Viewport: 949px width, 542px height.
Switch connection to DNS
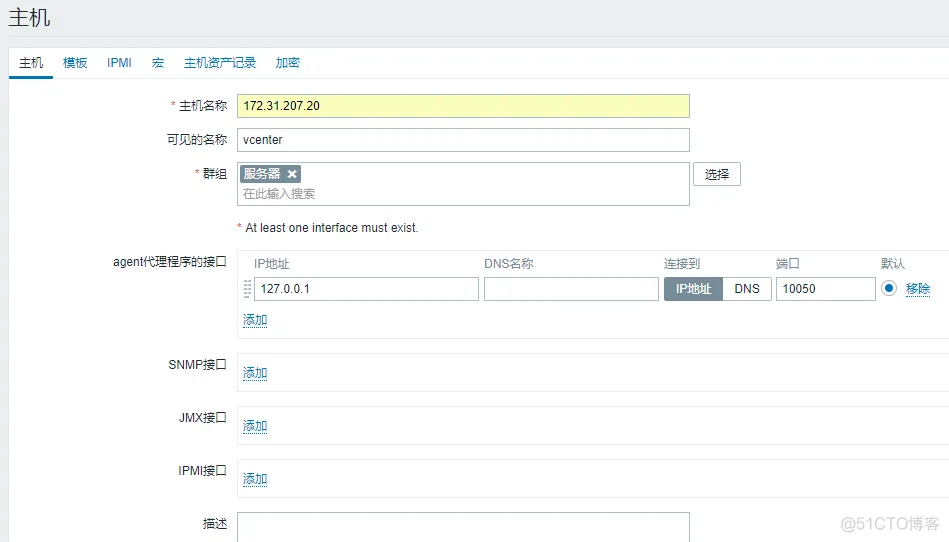click(747, 289)
